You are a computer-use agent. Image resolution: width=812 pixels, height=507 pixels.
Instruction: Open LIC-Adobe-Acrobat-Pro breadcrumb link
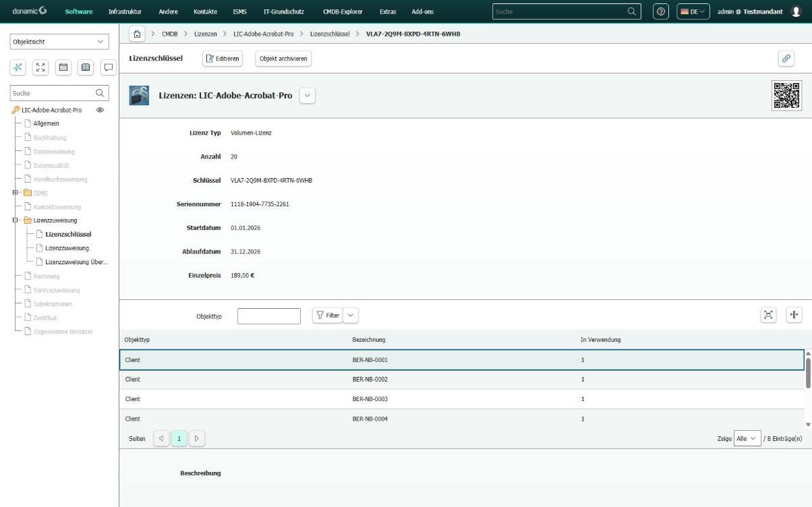[263, 34]
